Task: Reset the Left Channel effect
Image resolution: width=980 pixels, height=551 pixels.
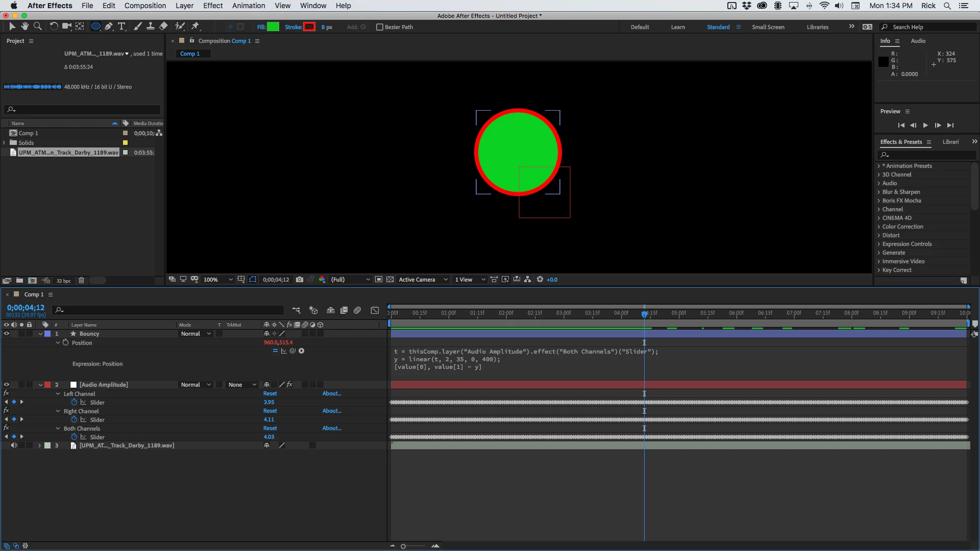Action: (270, 393)
